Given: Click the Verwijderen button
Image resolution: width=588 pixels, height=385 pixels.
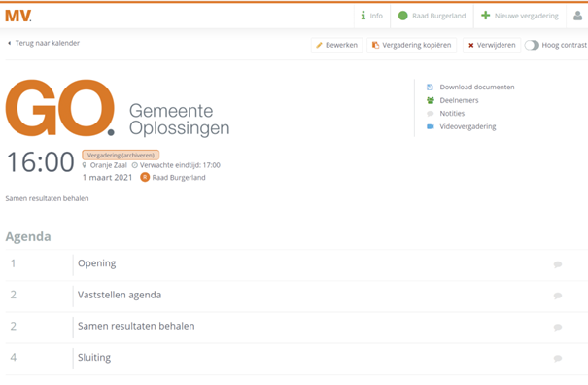Looking at the screenshot, I should (492, 45).
